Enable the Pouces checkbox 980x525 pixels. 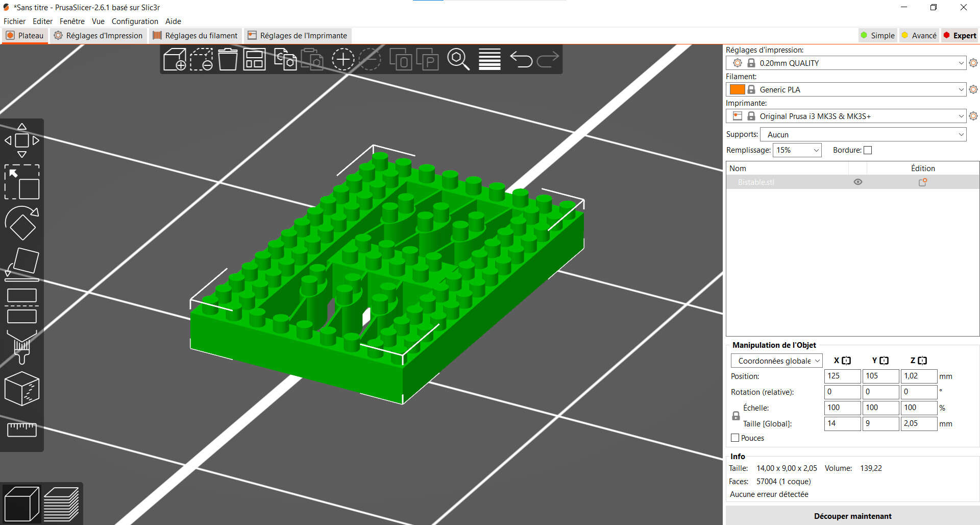[x=735, y=438]
